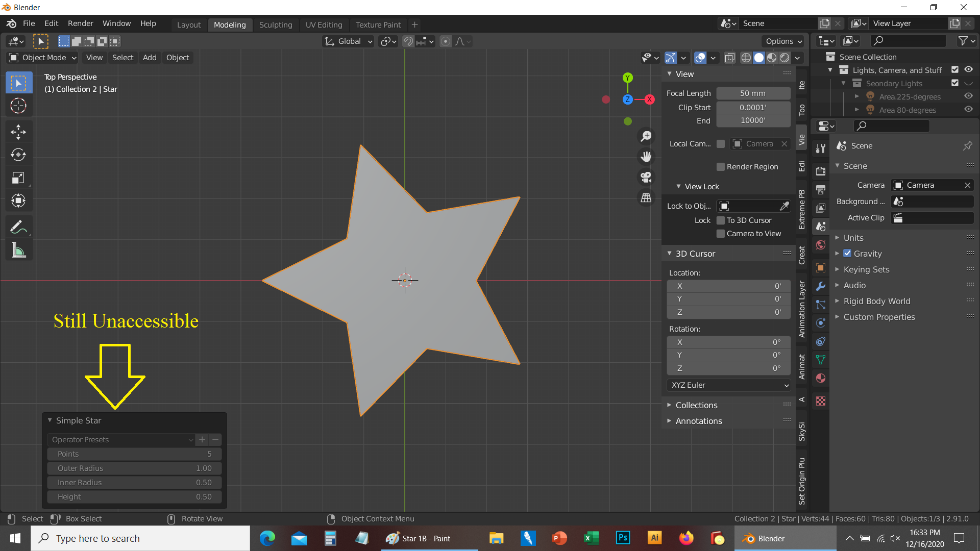980x551 pixels.
Task: Click the Focal Length 50 mm field
Action: coord(753,93)
